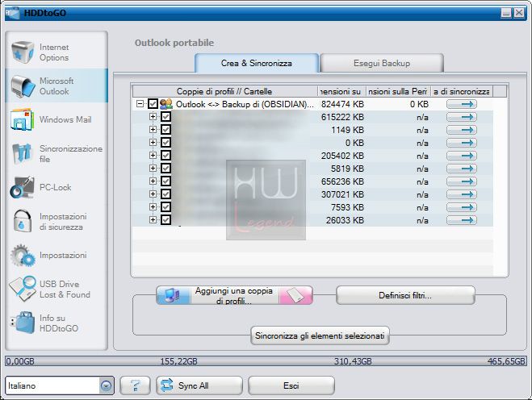
Task: Click sync direction arrow for 7593 KB row
Action: coord(462,207)
